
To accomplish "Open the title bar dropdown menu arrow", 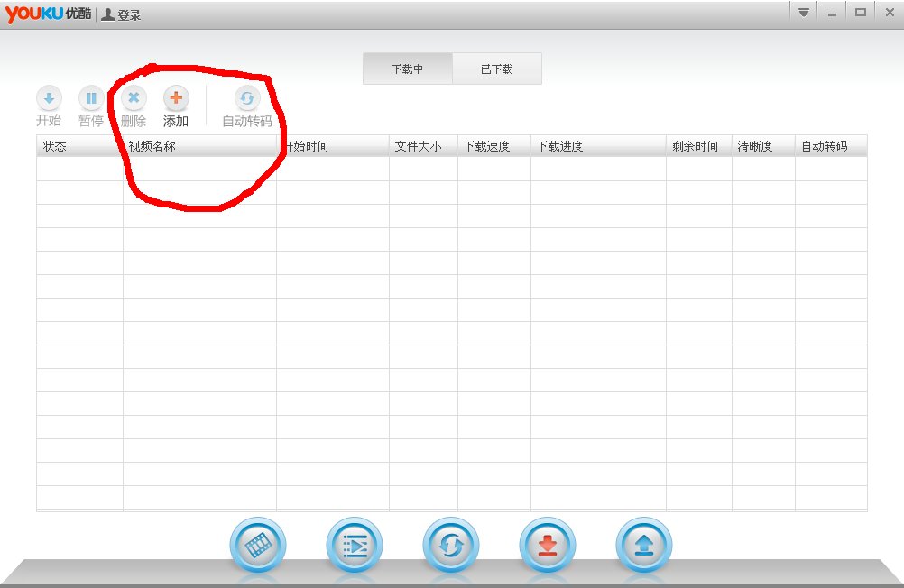I will click(803, 13).
